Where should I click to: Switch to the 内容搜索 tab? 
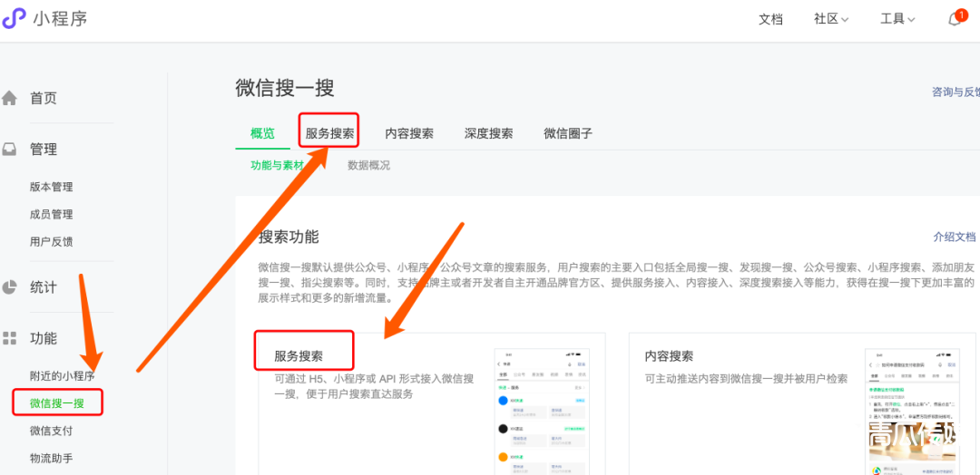(x=409, y=133)
